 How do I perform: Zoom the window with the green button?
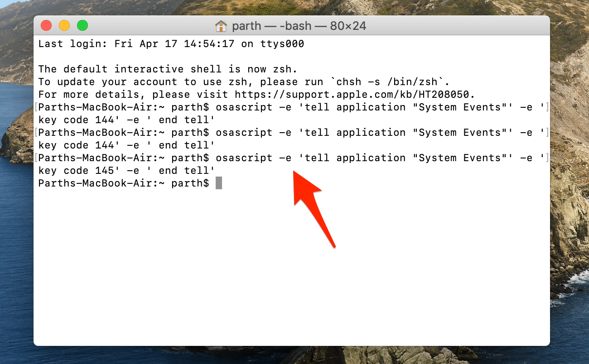(82, 25)
